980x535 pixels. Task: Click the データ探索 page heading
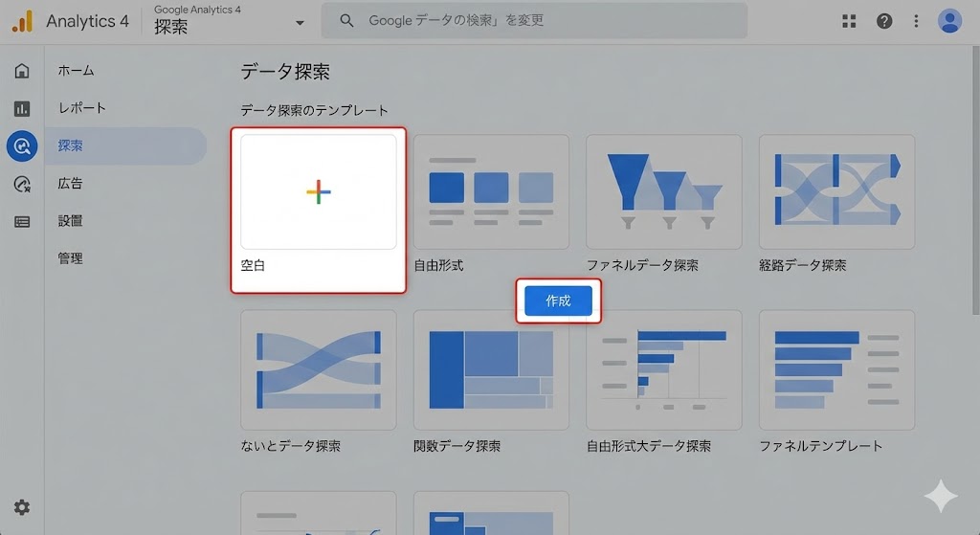click(x=285, y=72)
